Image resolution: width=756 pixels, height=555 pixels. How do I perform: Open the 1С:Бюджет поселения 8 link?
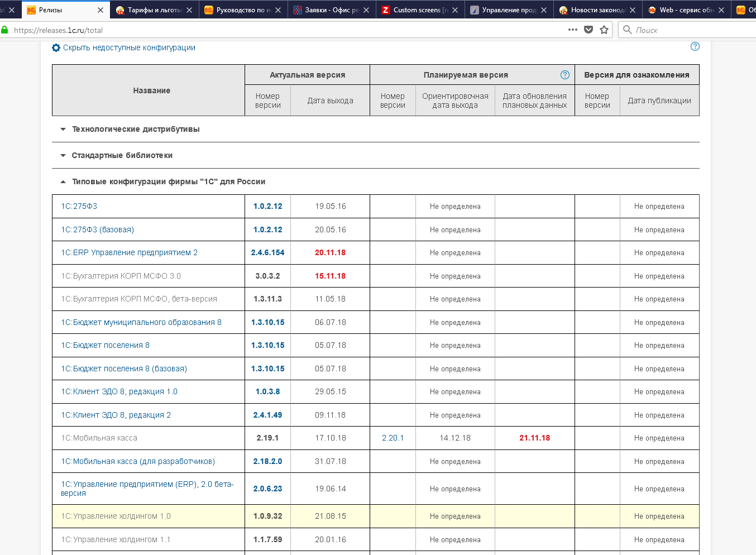[106, 345]
